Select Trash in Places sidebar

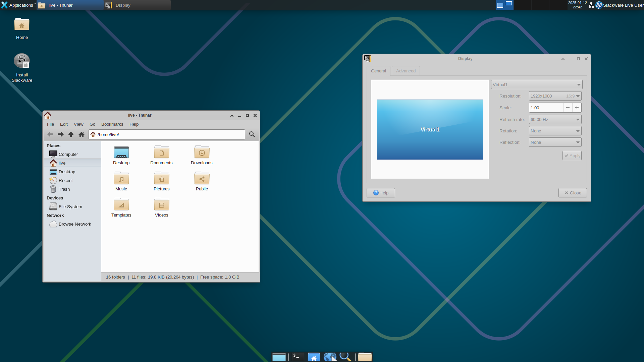(64, 189)
